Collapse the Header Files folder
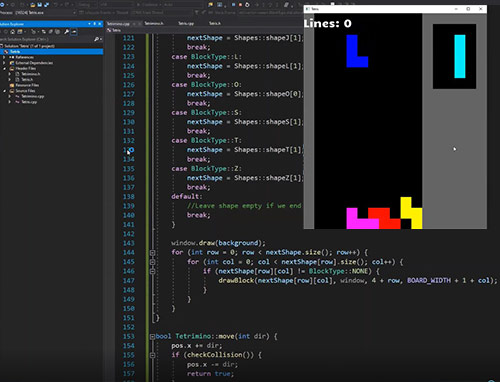This screenshot has width=500, height=382. click(5, 68)
